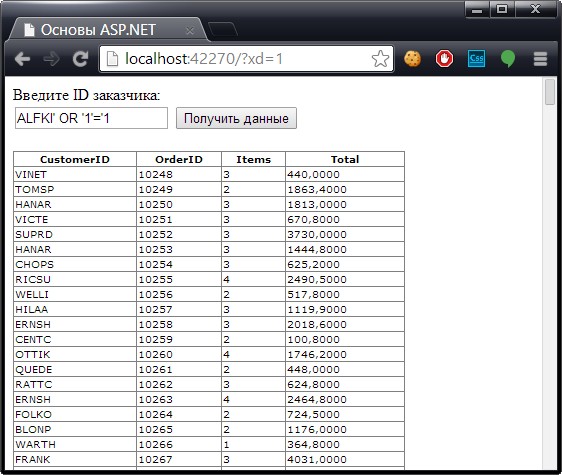
Task: Click the total 440,0000 cell
Action: point(345,174)
